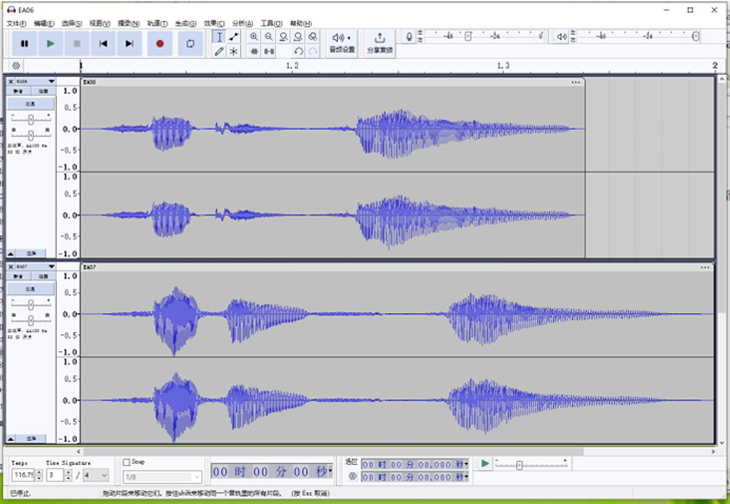
Task: Open the Audio Setup dropdown
Action: 342,41
